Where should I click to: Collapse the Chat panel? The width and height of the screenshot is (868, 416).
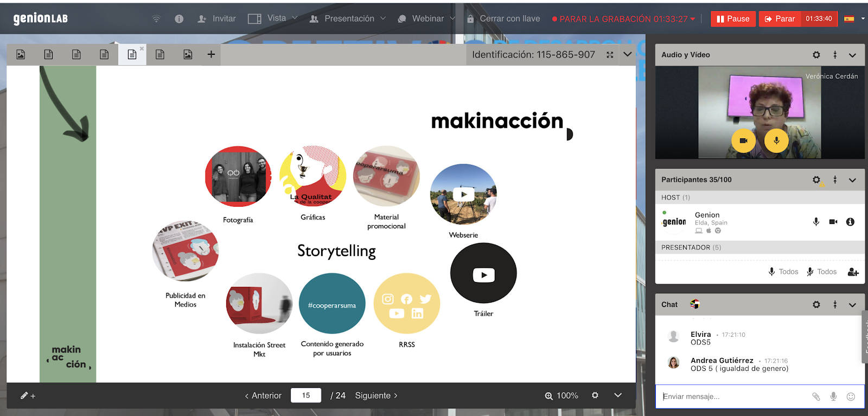(852, 305)
